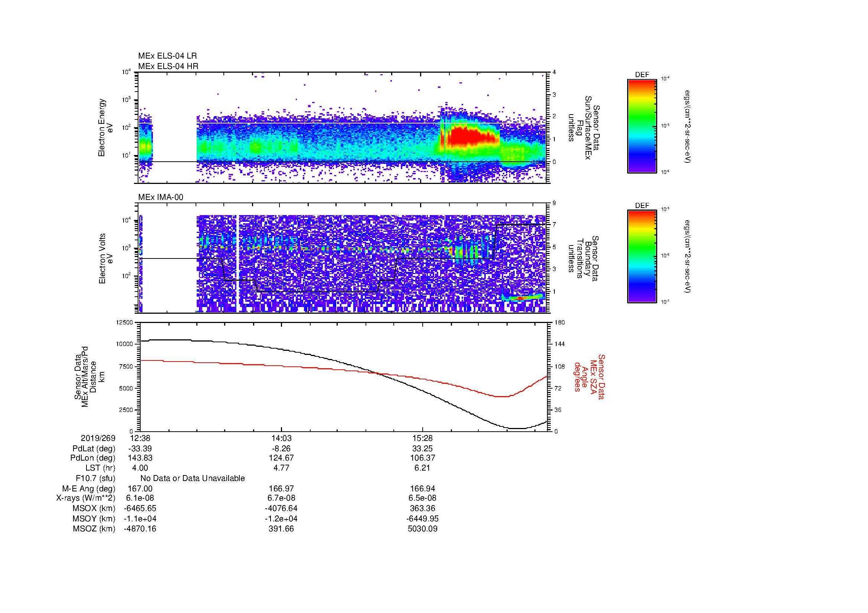Click the 'LST (hr)' row label
This screenshot has width=868, height=613.
click(x=100, y=468)
